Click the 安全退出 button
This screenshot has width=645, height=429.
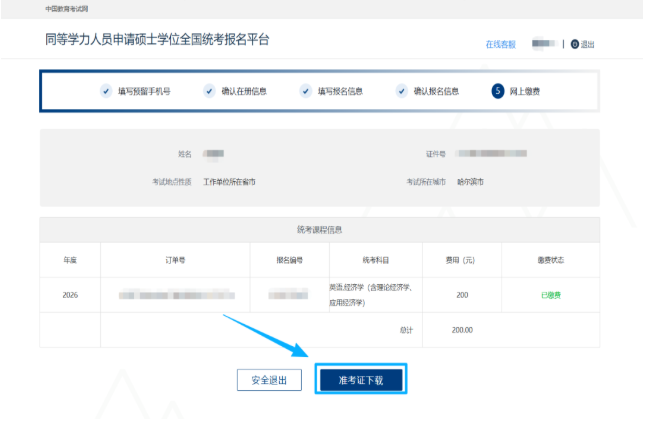pos(269,380)
